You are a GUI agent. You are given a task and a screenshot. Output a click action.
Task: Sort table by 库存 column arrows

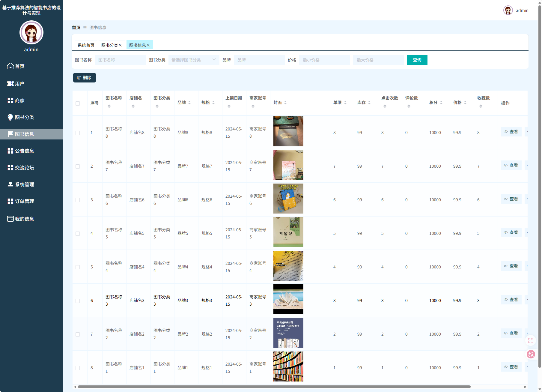click(x=369, y=103)
